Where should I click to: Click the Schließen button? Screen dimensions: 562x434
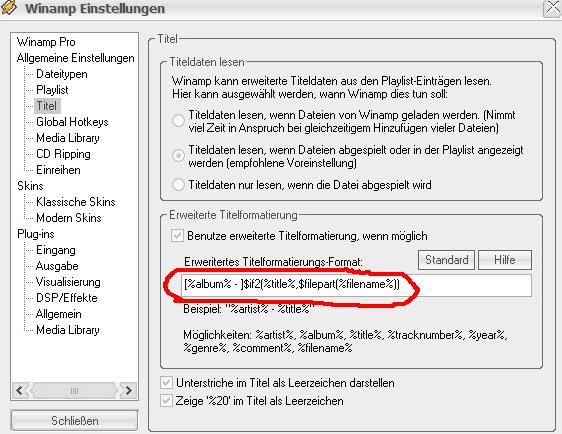coord(75,420)
